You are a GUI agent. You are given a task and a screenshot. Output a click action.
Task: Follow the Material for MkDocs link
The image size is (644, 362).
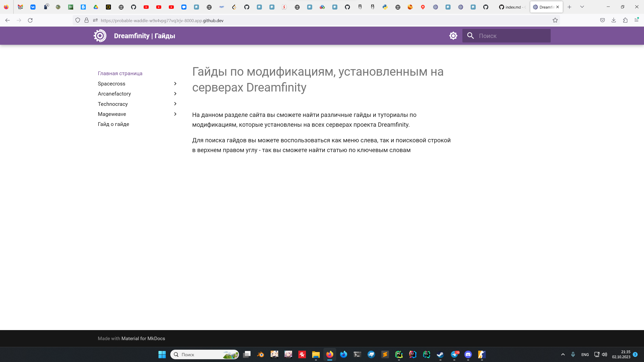(143, 338)
